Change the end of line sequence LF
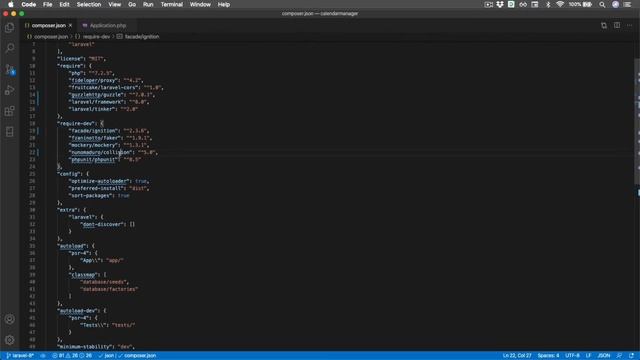640x360 pixels. click(x=588, y=356)
